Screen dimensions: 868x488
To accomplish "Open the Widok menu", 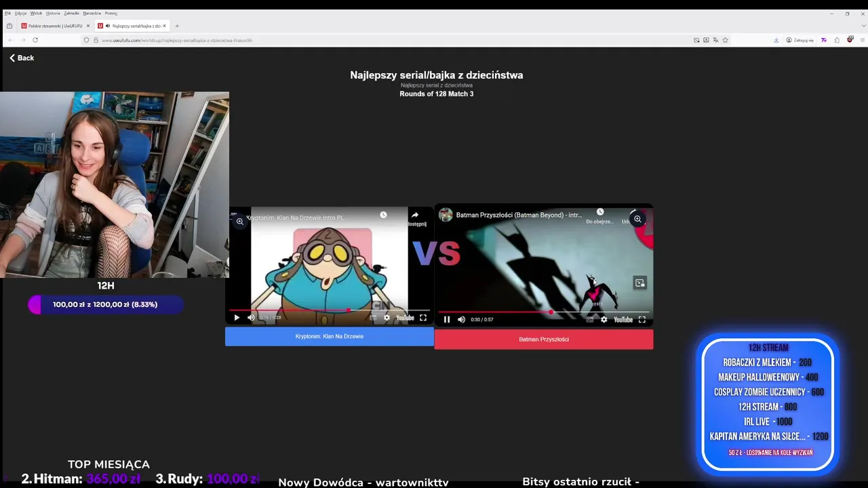I will [36, 13].
